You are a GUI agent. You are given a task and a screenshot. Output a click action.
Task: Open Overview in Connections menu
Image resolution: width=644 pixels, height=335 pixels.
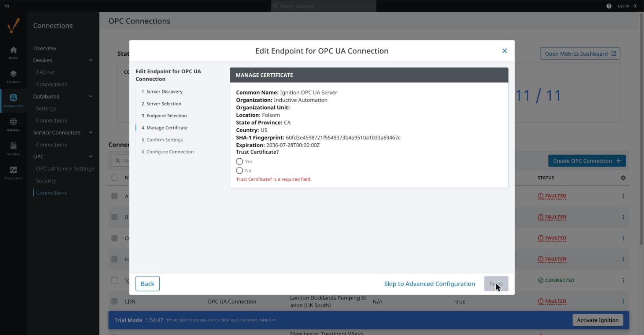tap(44, 48)
